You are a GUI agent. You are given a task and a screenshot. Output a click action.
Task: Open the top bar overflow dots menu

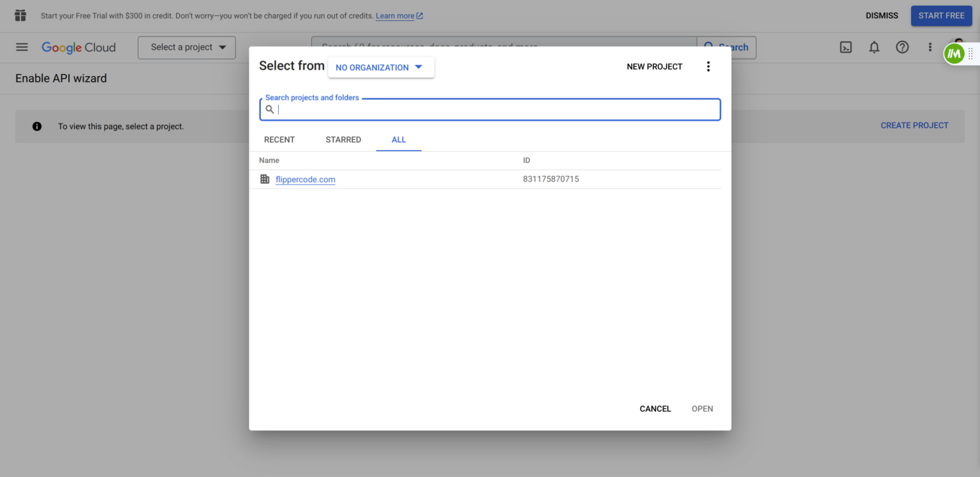point(930,47)
